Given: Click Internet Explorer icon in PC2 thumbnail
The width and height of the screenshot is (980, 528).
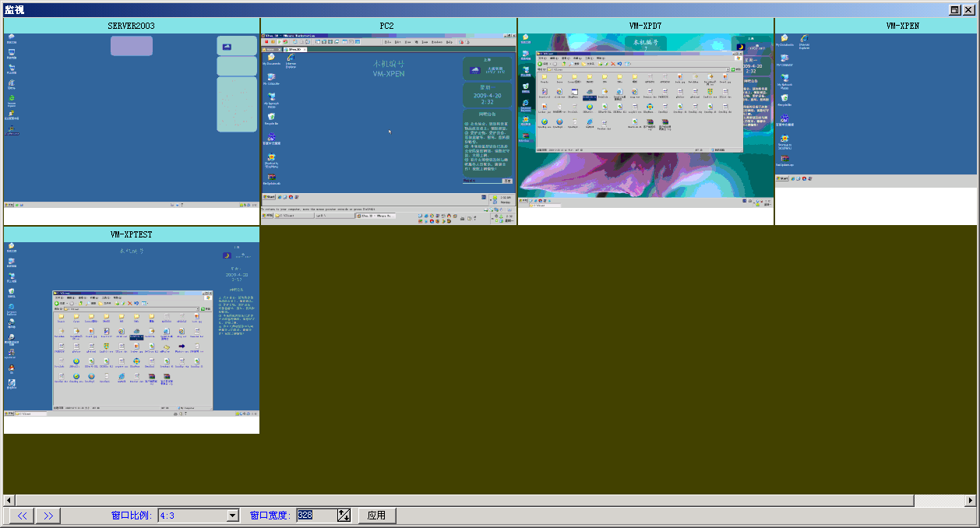Looking at the screenshot, I should pyautogui.click(x=291, y=58).
